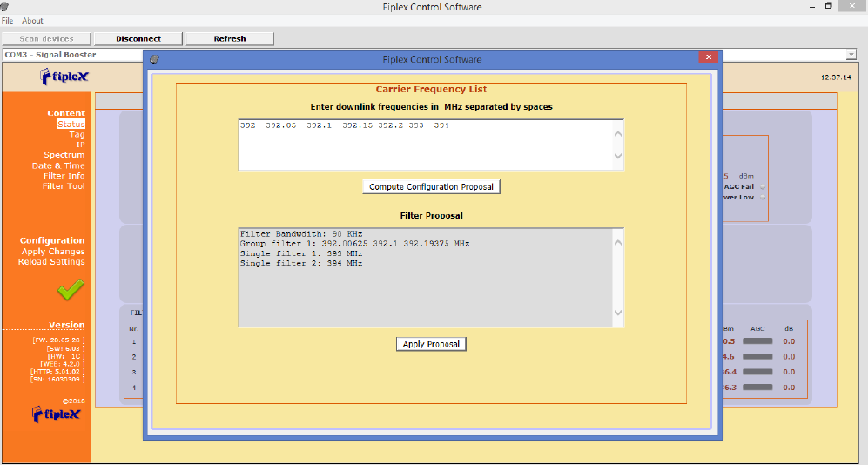The width and height of the screenshot is (868, 465).
Task: Minimize the main Fiplex Control Software window
Action: click(x=812, y=6)
